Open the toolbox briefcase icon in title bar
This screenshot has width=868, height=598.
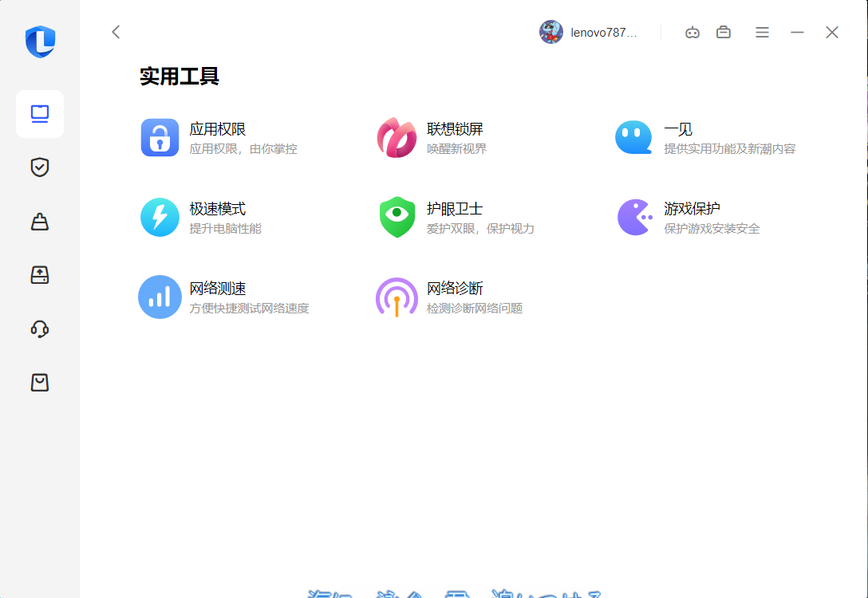724,32
